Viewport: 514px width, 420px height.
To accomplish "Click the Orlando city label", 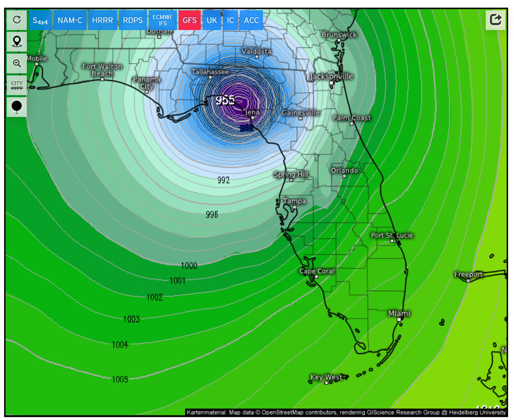I will pyautogui.click(x=344, y=170).
